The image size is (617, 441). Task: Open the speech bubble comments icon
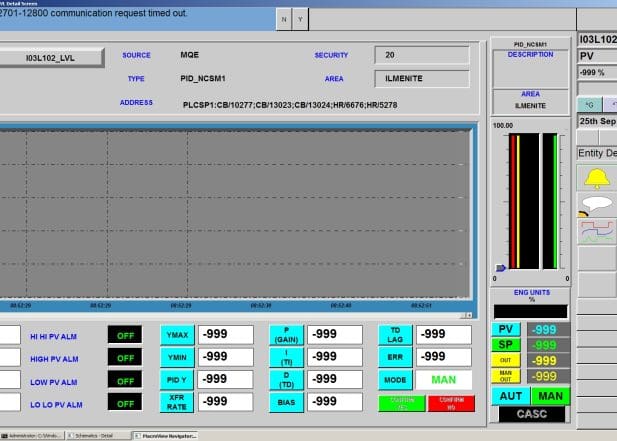coord(597,205)
